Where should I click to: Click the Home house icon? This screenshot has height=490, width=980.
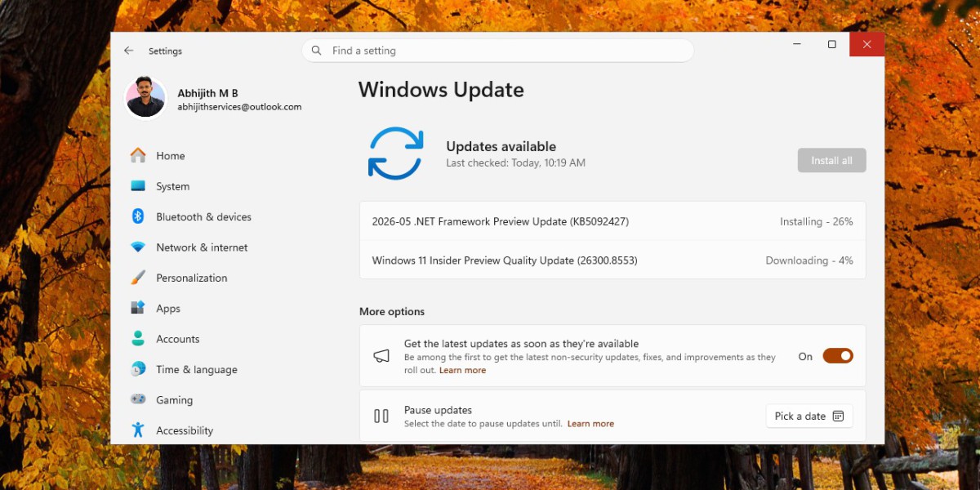point(138,155)
